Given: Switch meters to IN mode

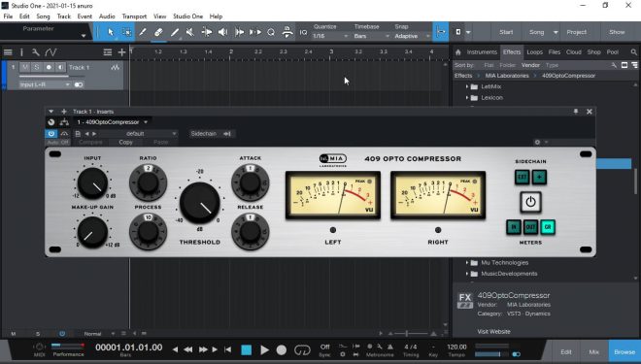Looking at the screenshot, I should [x=514, y=227].
